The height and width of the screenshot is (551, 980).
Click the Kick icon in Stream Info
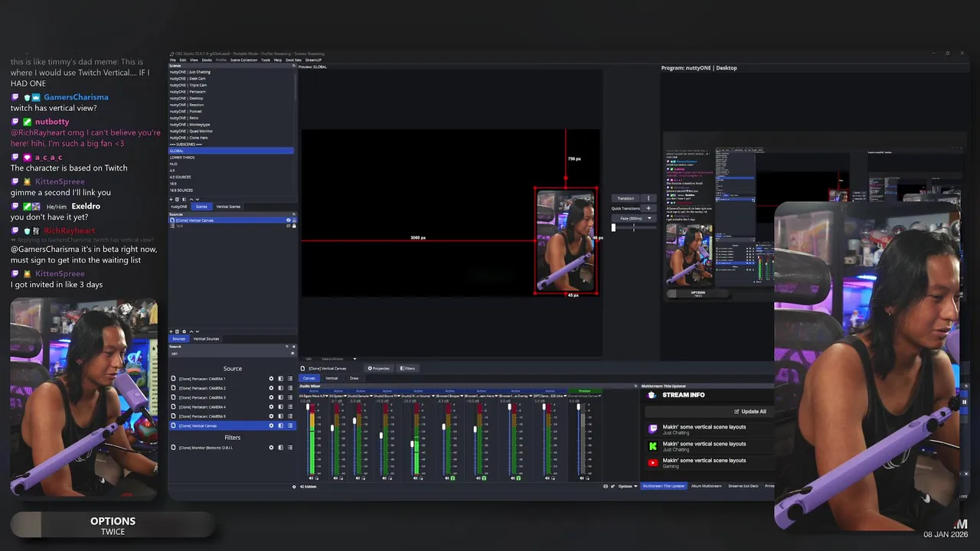tap(653, 446)
